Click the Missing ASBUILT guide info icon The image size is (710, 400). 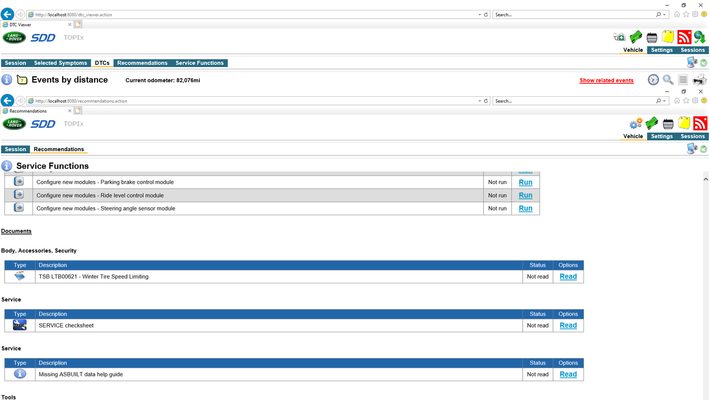pos(19,374)
